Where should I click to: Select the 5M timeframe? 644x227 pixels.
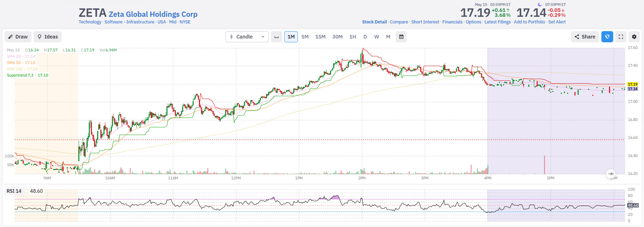click(x=305, y=37)
